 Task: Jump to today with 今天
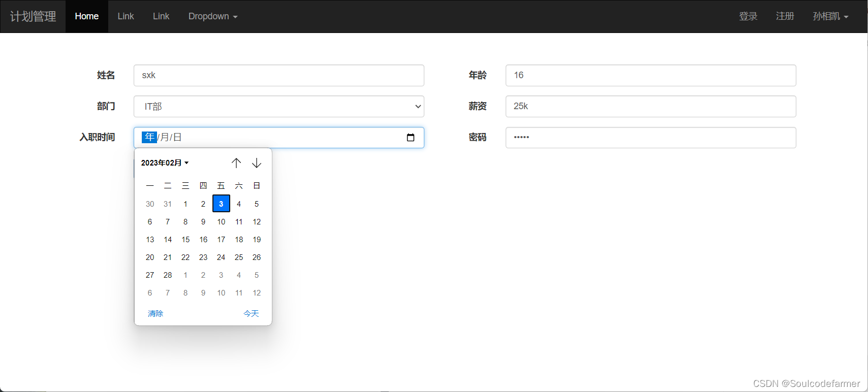(x=251, y=314)
